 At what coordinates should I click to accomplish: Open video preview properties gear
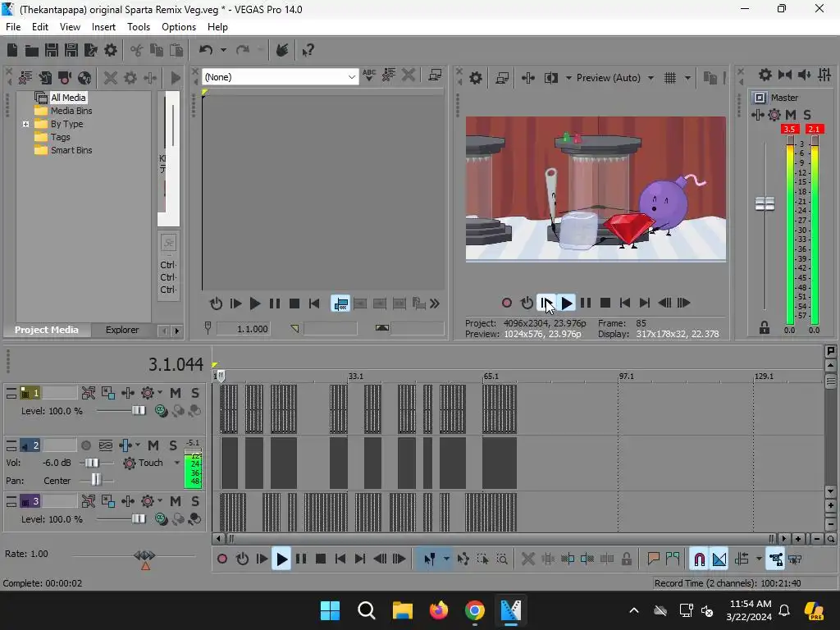click(476, 78)
